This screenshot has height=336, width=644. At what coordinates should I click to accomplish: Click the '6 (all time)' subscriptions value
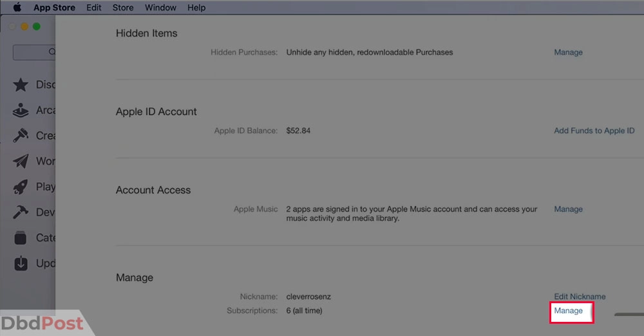pyautogui.click(x=304, y=310)
